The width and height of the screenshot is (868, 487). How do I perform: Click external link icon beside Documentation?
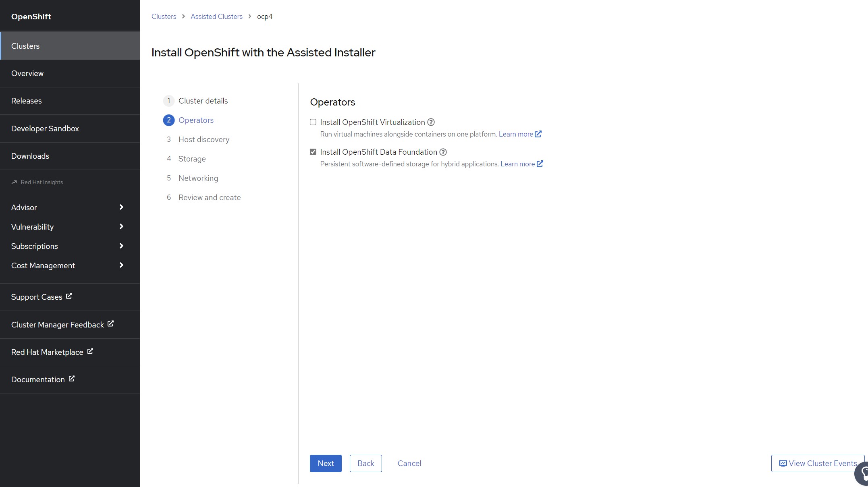(x=71, y=379)
